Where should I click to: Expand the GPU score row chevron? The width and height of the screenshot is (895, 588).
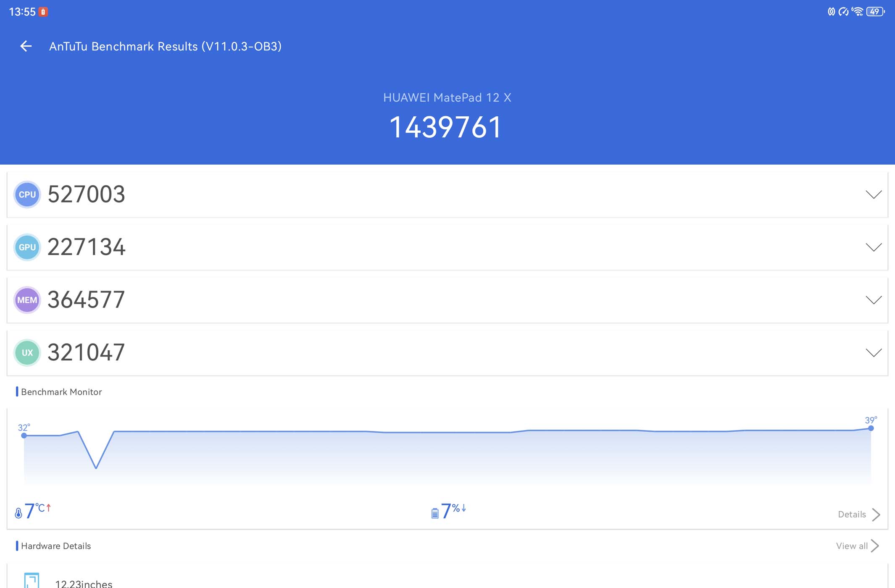pos(874,247)
